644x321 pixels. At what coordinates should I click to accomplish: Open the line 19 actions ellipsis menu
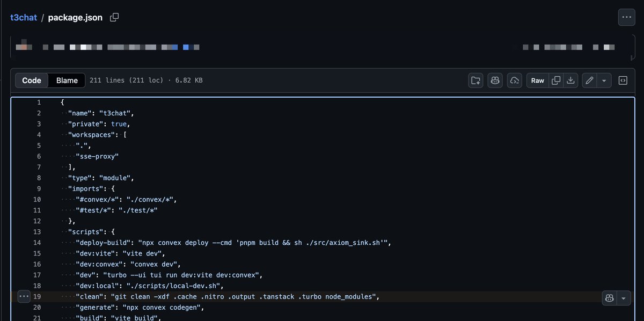[24, 296]
